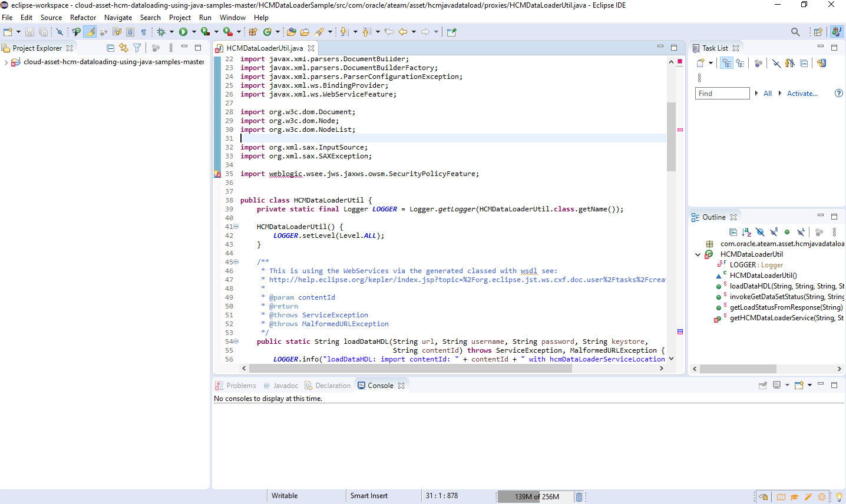Screen dimensions: 846x504
Task: Click the Activate... link in Task List
Action: [x=802, y=94]
